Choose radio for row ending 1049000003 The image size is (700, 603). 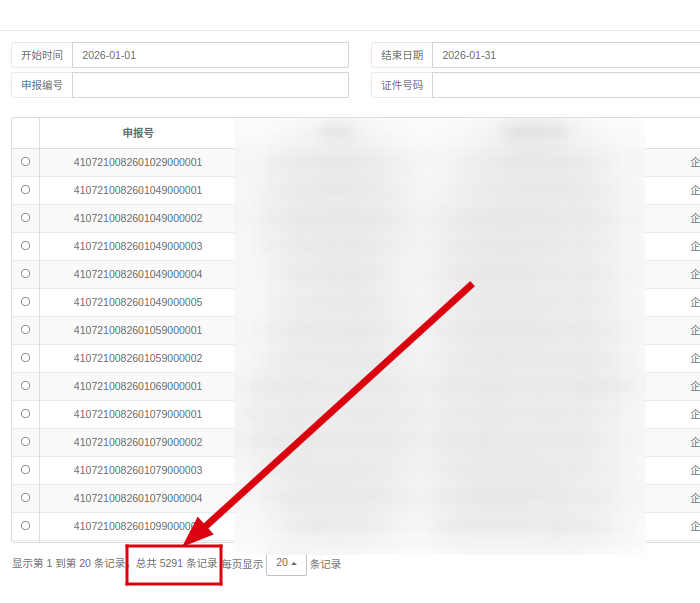(25, 245)
